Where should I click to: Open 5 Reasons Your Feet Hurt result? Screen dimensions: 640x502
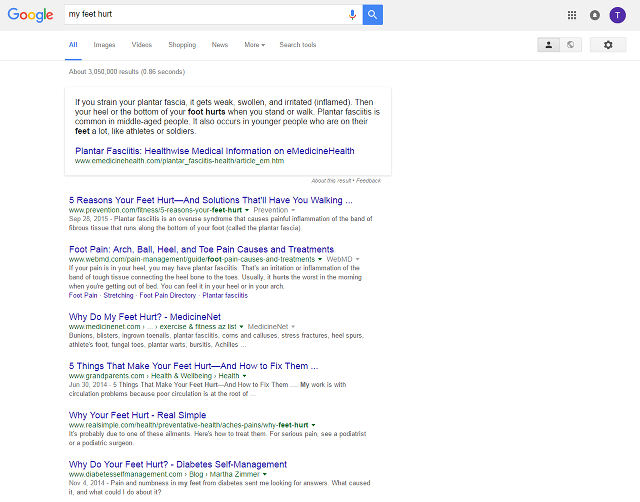211,200
